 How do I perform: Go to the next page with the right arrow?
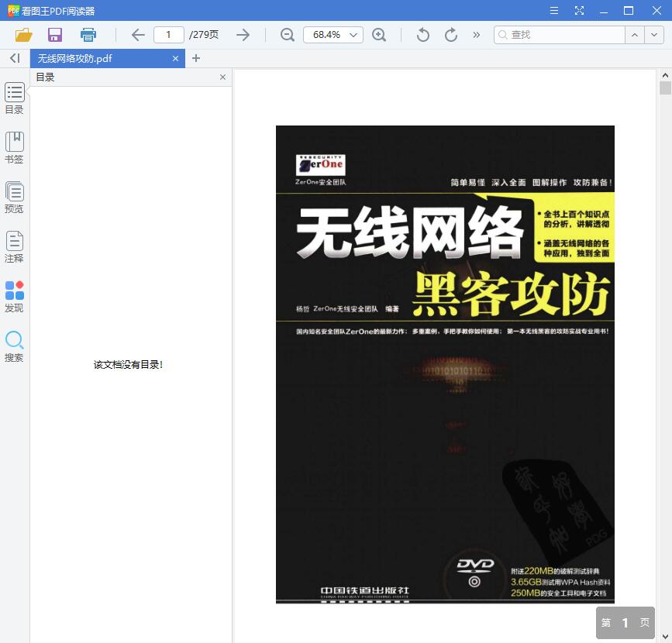click(x=243, y=35)
